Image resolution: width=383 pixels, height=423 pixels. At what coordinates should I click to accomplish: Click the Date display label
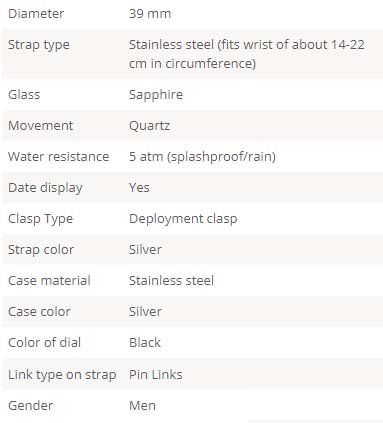tap(45, 188)
